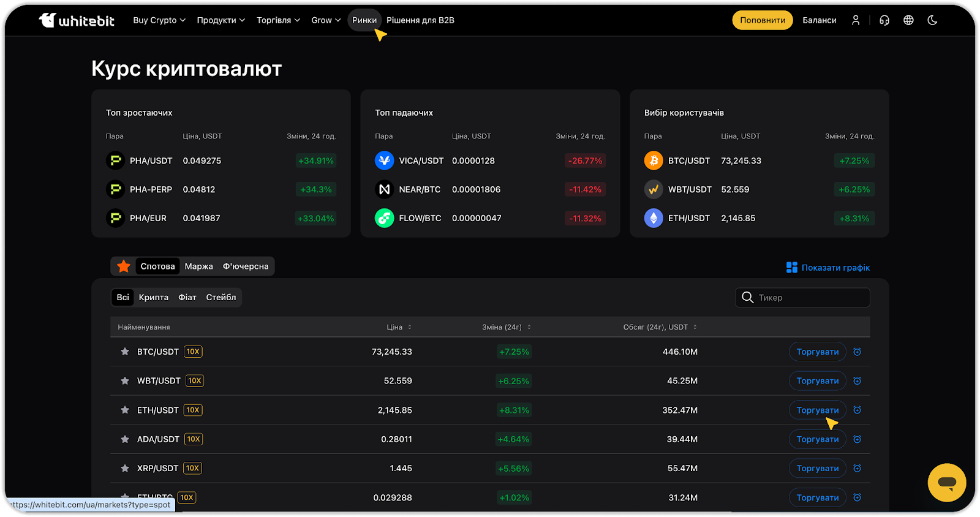980x517 pixels.
Task: Sort the table by Ціна column
Action: click(399, 327)
